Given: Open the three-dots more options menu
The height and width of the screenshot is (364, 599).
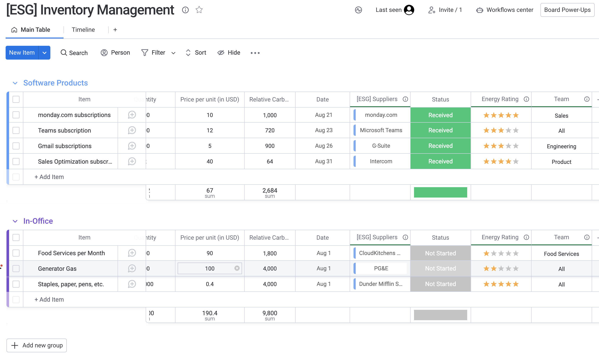Looking at the screenshot, I should [x=255, y=53].
